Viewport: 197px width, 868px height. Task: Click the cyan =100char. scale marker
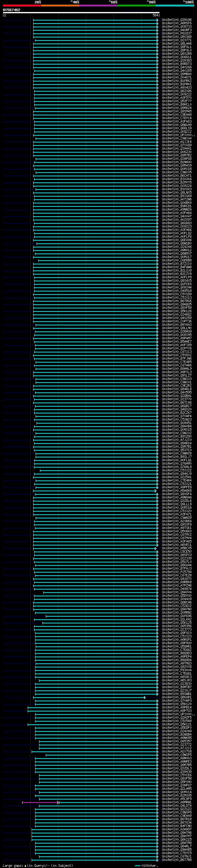[137, 866]
